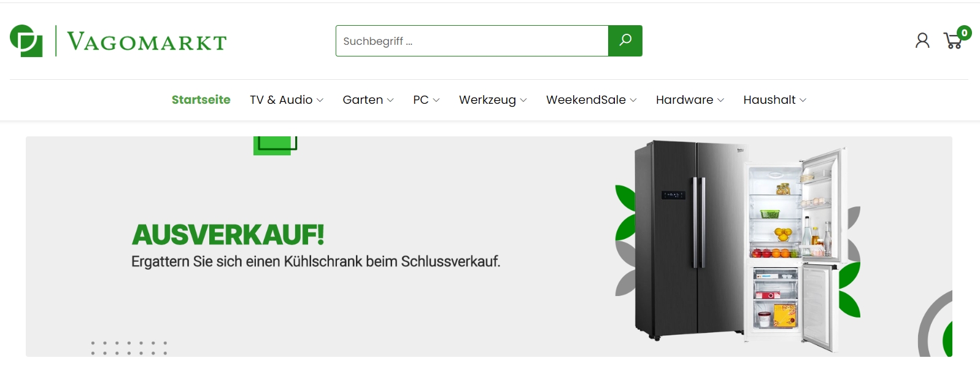Screen dimensions: 980x374
Task: Expand the Werkzeug menu chevron
Action: (523, 100)
